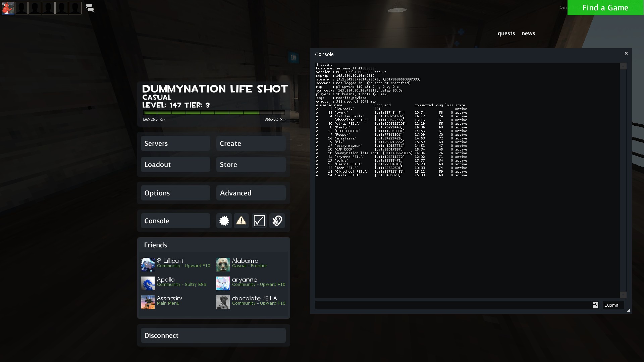Open the quests tab
The width and height of the screenshot is (644, 362).
coord(506,33)
